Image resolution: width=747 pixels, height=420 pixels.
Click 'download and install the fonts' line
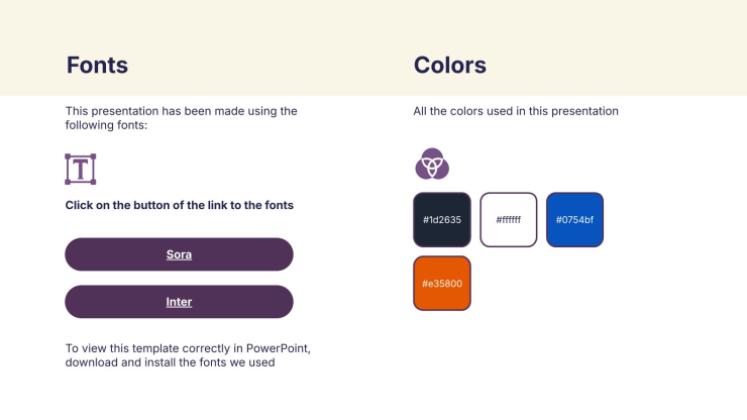click(170, 362)
